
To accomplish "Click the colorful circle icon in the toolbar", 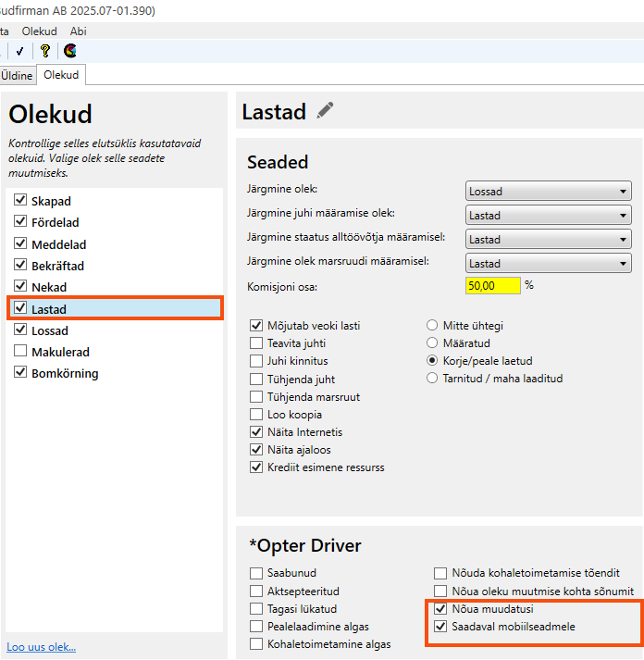I will (70, 51).
